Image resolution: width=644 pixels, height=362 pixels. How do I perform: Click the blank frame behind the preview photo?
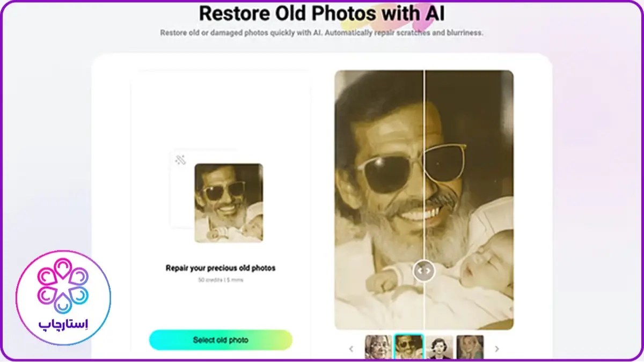coord(181,209)
